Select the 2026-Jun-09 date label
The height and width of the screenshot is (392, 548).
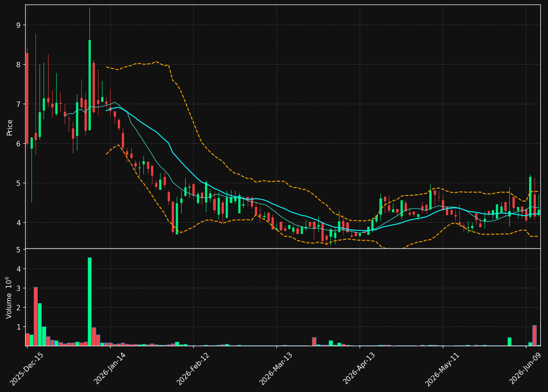526,369
